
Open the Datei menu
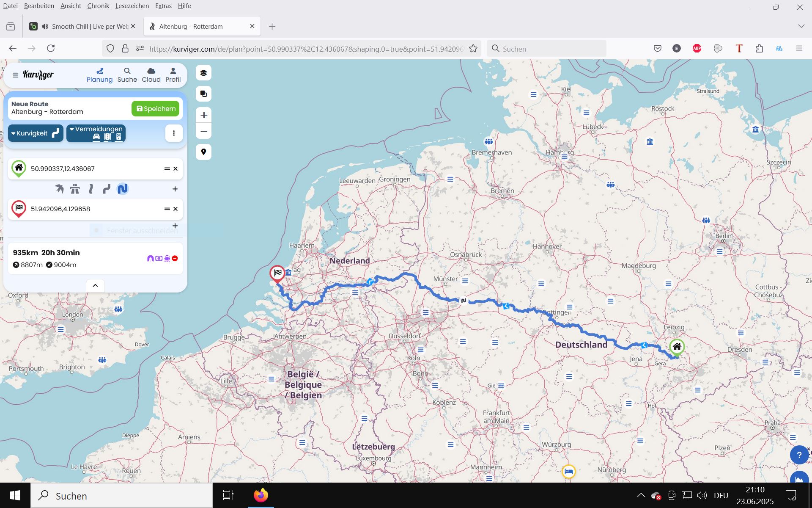coord(11,6)
